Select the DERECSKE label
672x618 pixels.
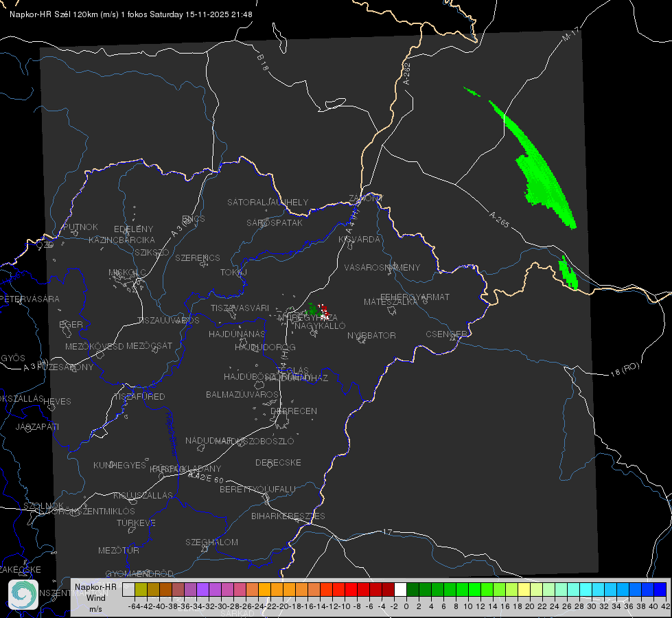click(x=278, y=463)
